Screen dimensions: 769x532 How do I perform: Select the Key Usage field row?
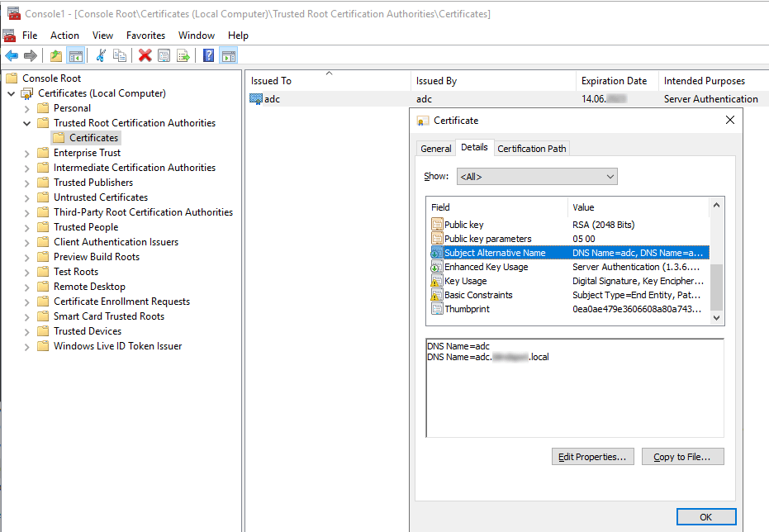569,281
